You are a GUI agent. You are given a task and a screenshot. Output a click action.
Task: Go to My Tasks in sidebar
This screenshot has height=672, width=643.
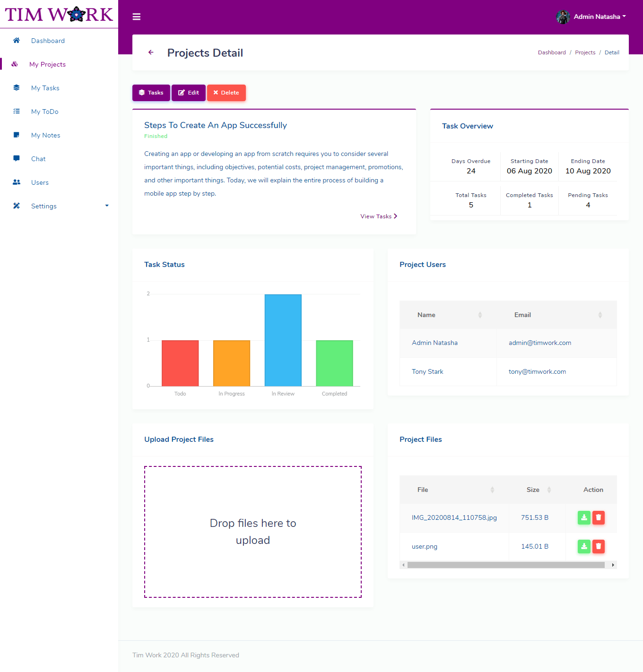[45, 88]
